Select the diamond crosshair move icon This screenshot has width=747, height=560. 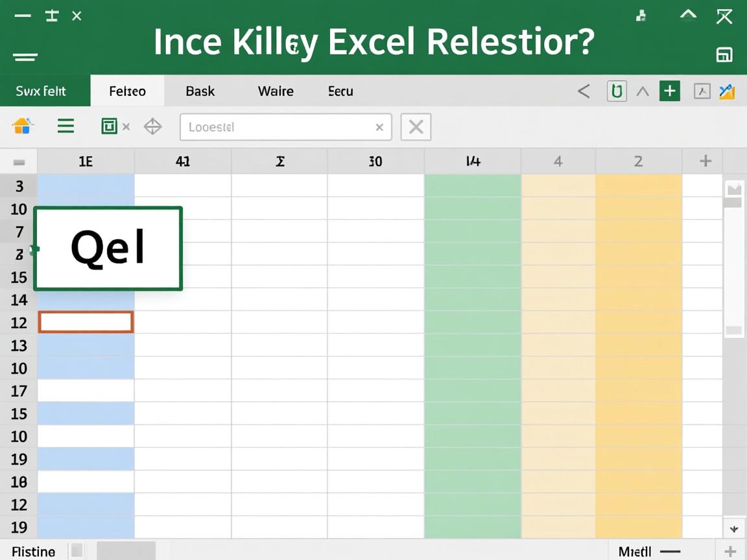point(153,126)
